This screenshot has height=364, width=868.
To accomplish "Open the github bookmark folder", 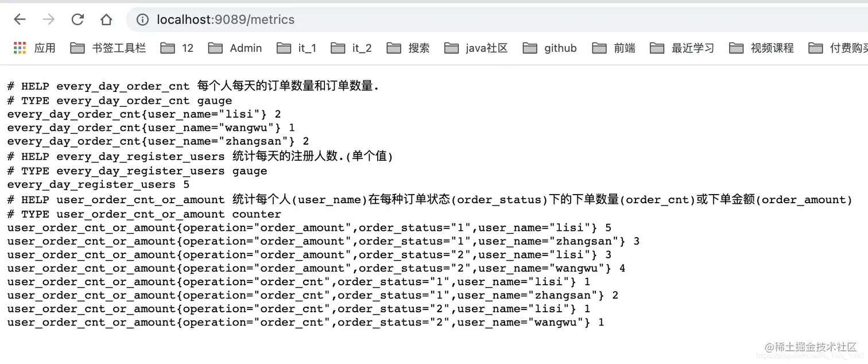I will click(549, 48).
